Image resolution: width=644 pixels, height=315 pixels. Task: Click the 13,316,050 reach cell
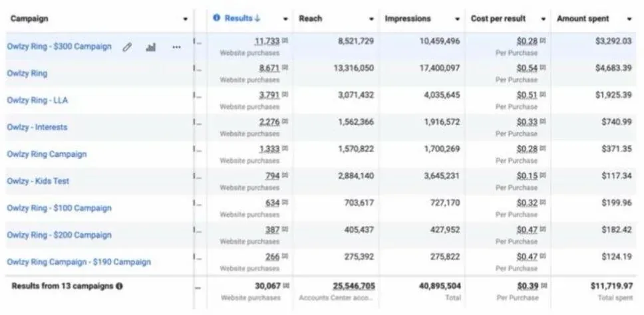354,68
